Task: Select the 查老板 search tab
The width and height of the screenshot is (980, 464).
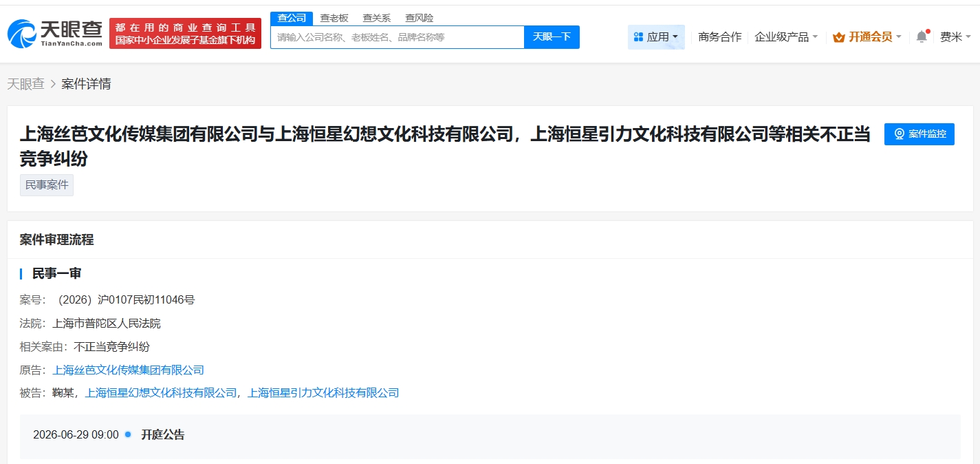Action: click(x=334, y=19)
